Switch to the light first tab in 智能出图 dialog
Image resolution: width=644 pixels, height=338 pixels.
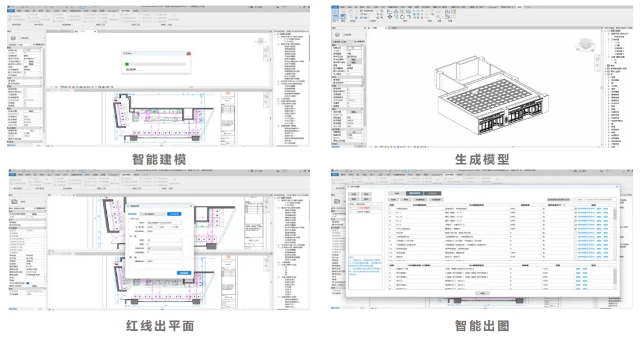(397, 193)
